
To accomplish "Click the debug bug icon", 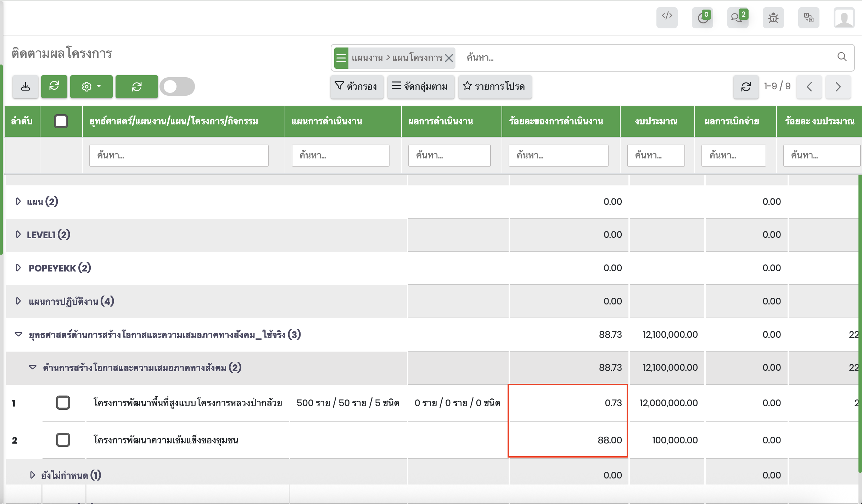I will [x=773, y=17].
